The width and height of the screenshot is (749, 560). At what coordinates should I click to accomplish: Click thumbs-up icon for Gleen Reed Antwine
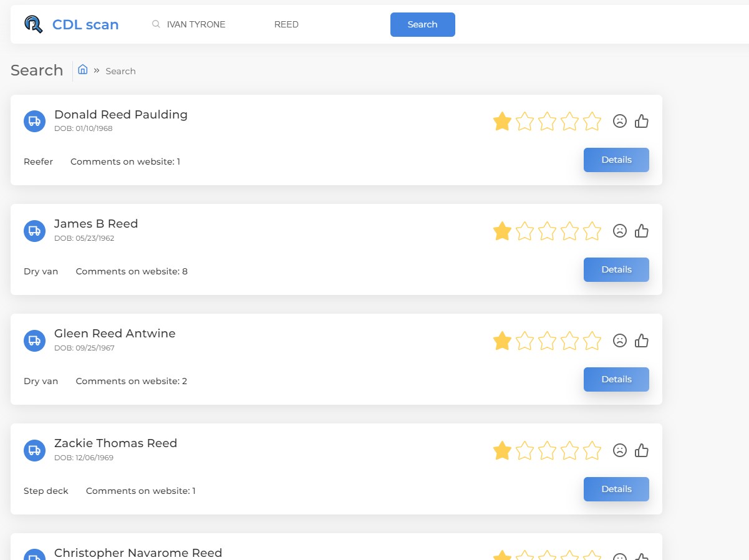pyautogui.click(x=641, y=340)
